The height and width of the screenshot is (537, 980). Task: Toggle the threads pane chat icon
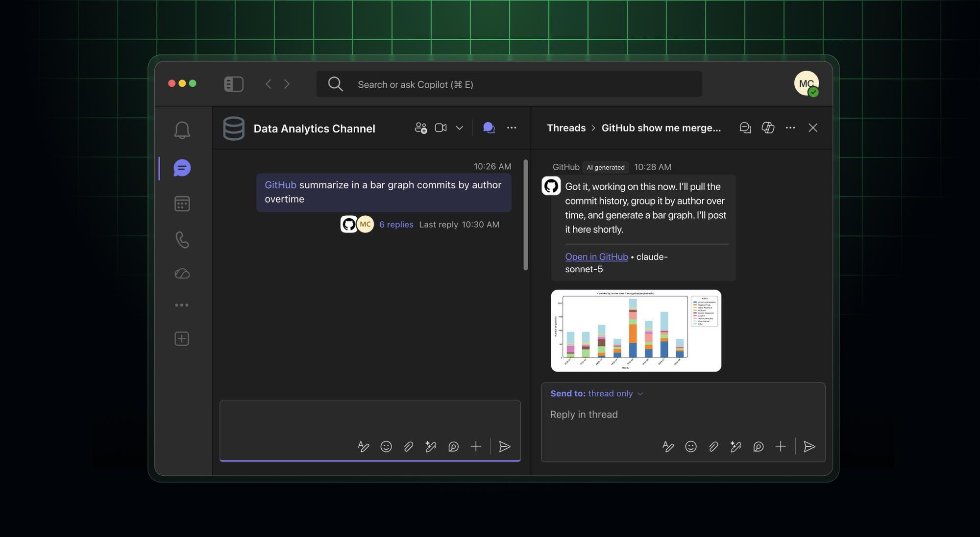489,128
